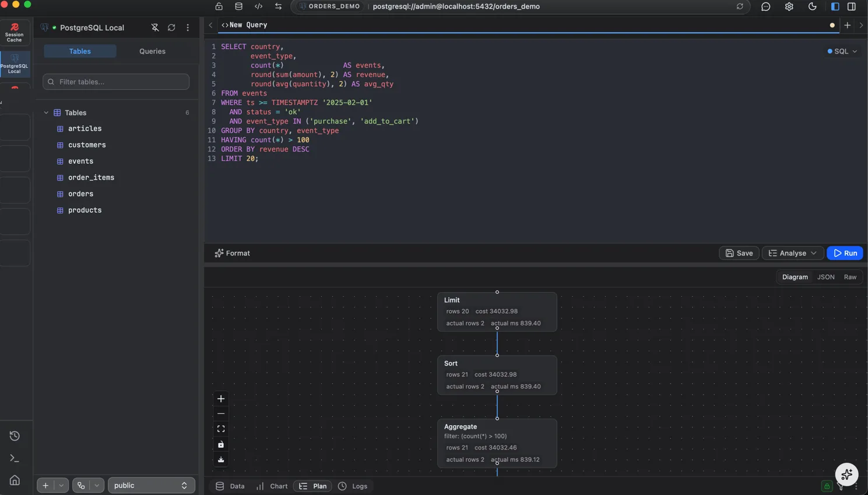868x495 pixels.
Task: Switch plan view to JSON
Action: point(826,277)
